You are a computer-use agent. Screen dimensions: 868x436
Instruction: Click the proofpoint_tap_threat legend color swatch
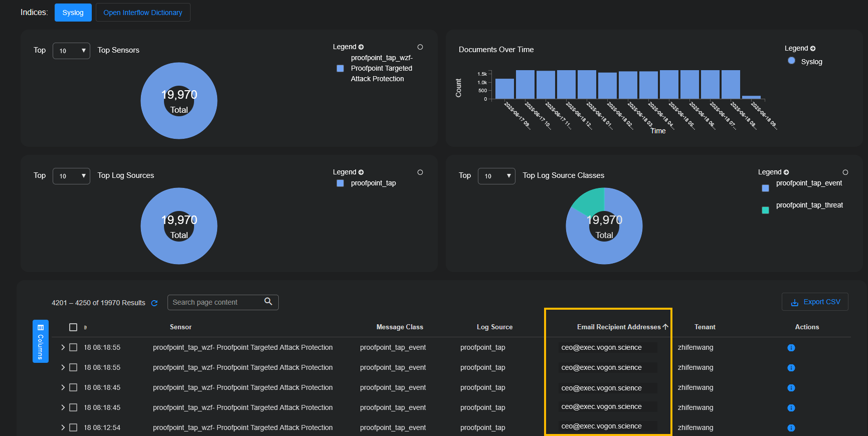click(765, 210)
